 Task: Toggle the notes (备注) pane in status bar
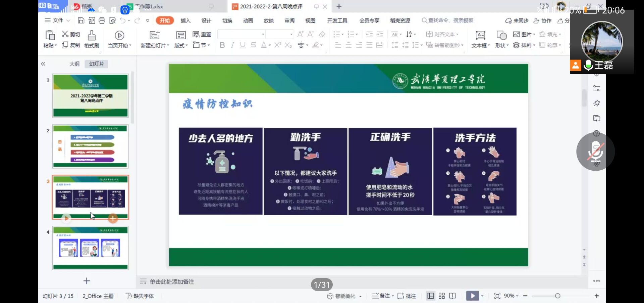pos(382,296)
